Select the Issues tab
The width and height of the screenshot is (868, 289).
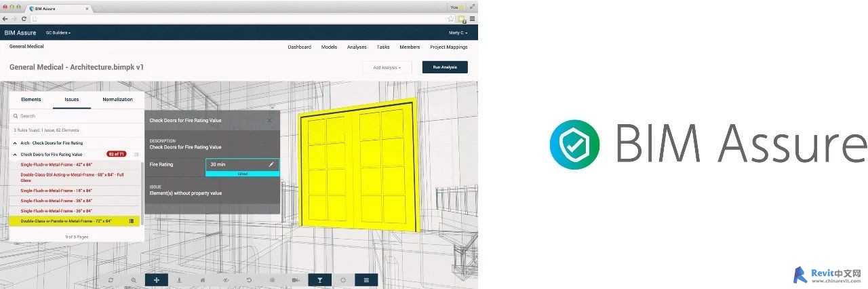coord(72,100)
